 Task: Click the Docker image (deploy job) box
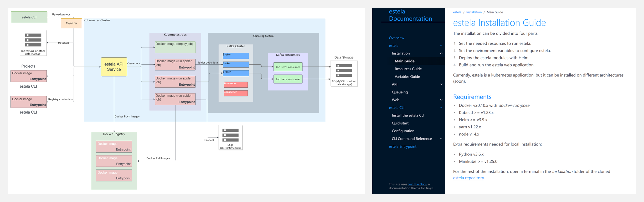[175, 47]
